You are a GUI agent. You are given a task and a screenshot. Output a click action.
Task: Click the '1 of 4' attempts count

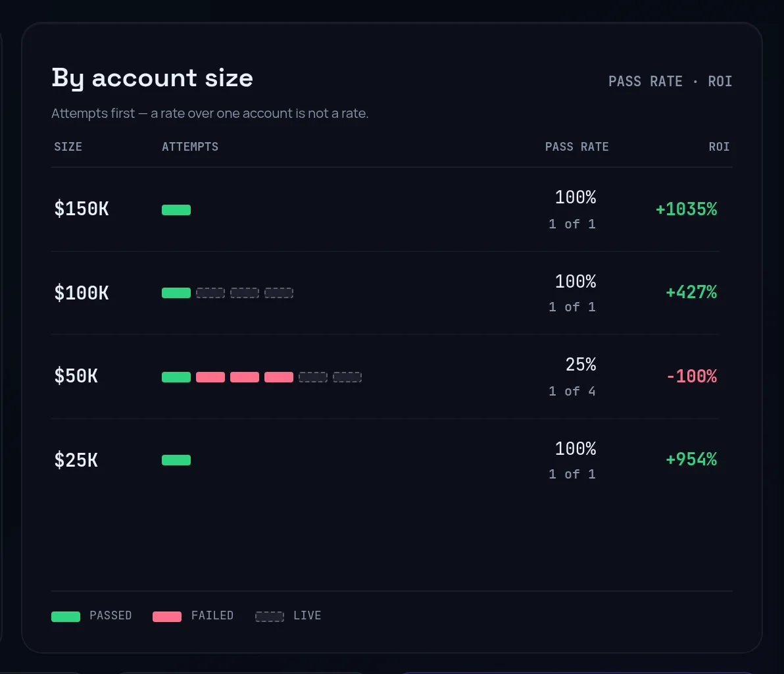572,391
